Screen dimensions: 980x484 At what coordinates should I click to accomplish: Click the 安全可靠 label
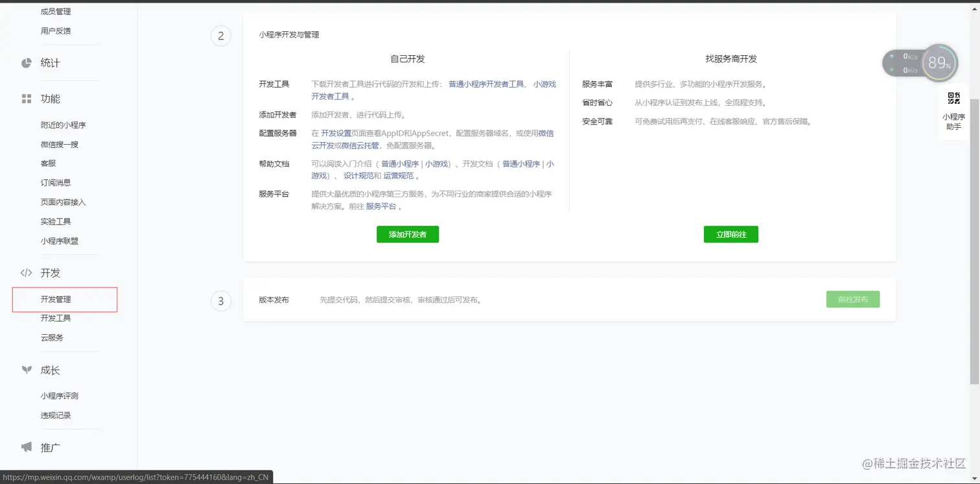(x=597, y=121)
